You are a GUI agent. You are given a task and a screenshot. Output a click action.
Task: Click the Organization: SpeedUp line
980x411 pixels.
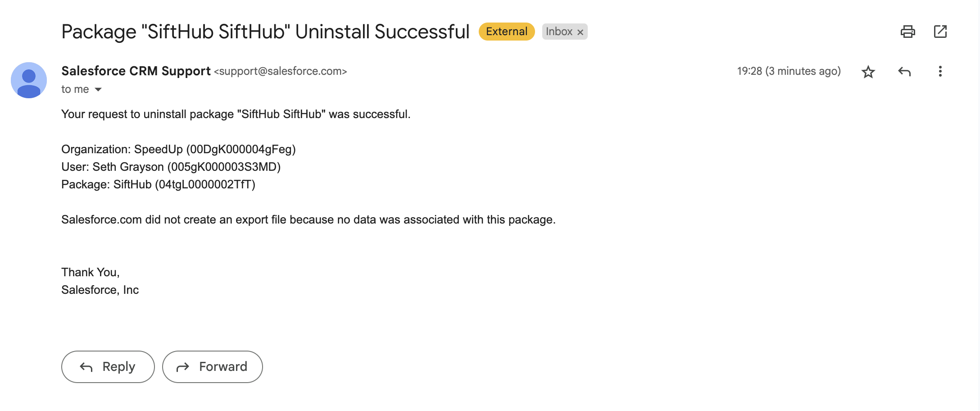pyautogui.click(x=178, y=149)
